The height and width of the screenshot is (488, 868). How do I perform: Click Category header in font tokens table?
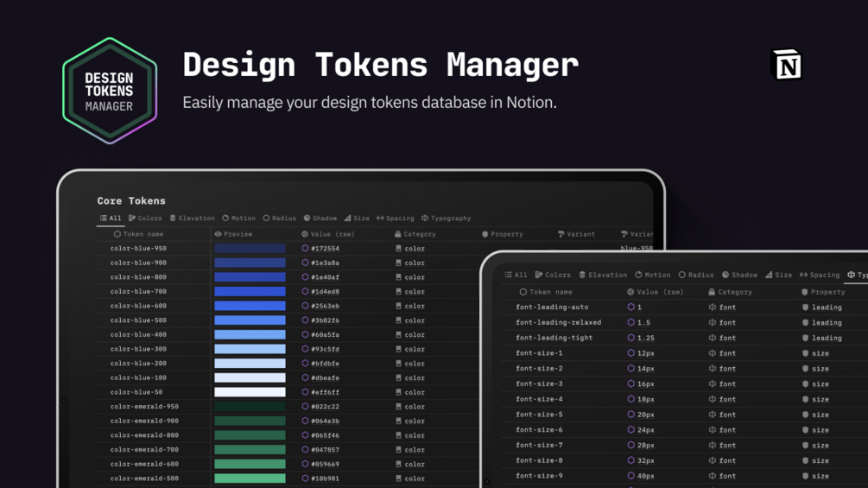pos(730,292)
